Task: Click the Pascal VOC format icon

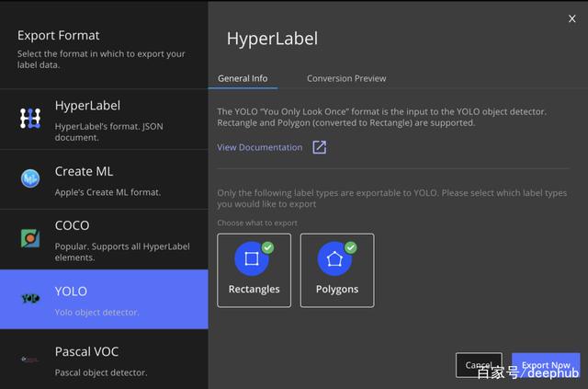Action: [29, 360]
